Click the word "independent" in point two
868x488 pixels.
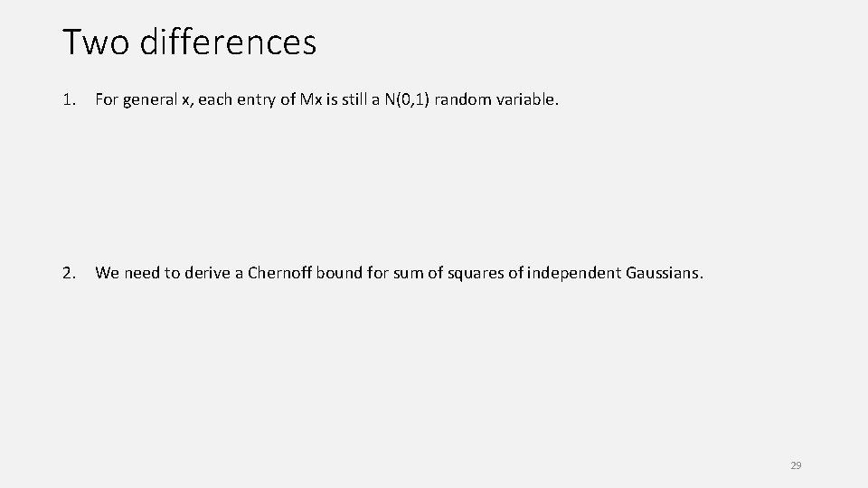point(571,272)
